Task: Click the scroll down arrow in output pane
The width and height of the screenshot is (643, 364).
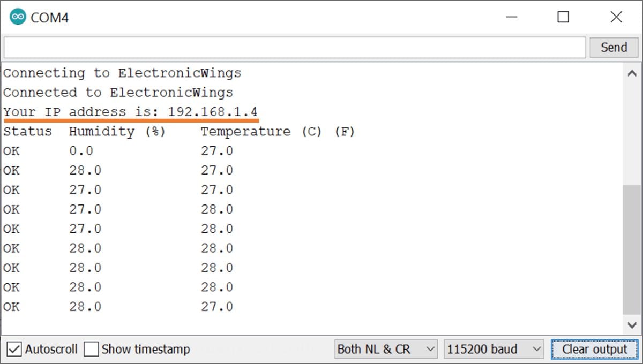Action: click(x=632, y=324)
